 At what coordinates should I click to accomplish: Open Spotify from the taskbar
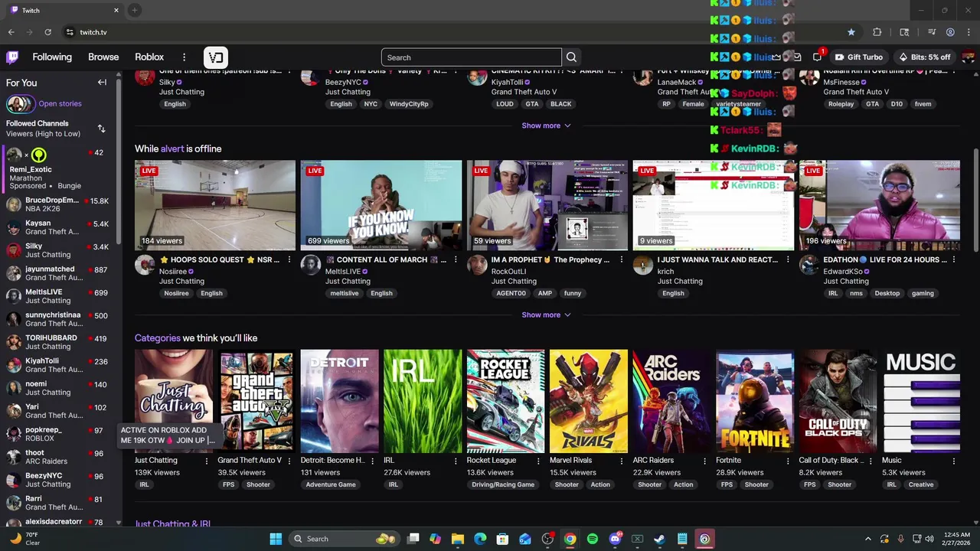point(593,539)
